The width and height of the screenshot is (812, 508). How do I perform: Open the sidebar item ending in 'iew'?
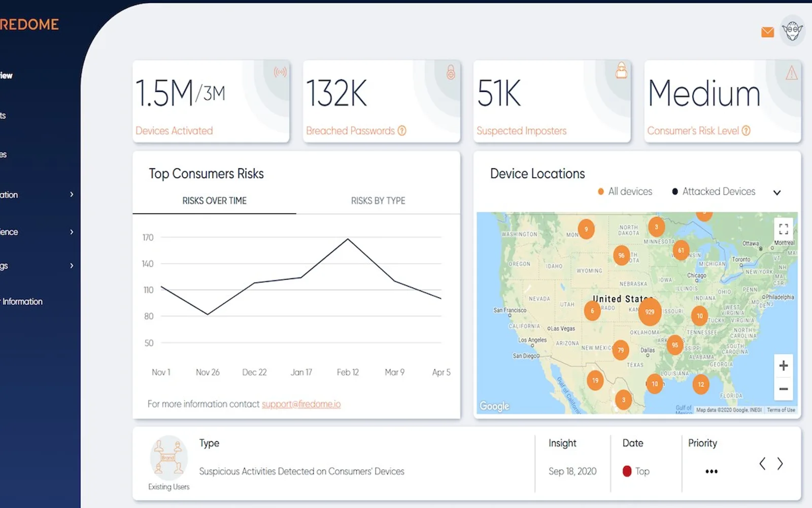pyautogui.click(x=6, y=75)
